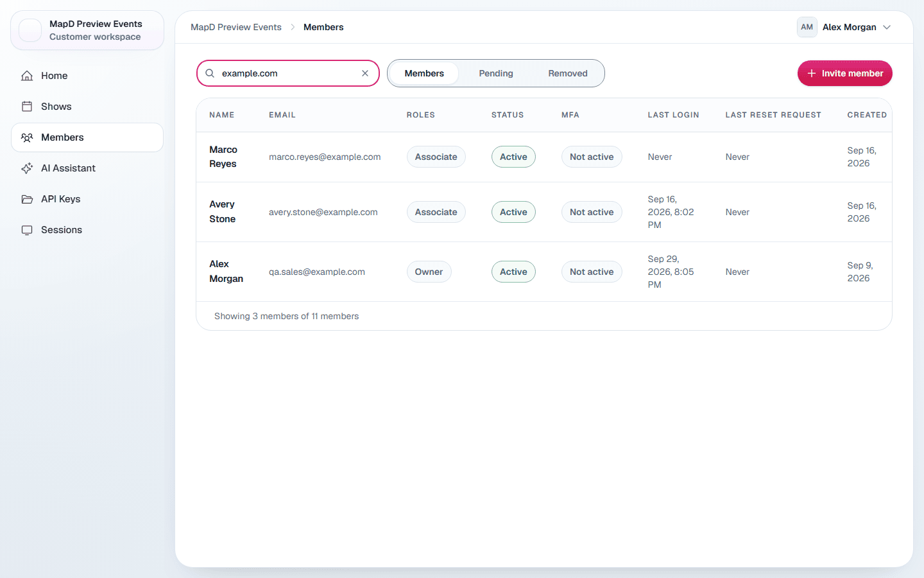Click the Sessions monitor icon
Image resolution: width=924 pixels, height=578 pixels.
[x=27, y=230]
